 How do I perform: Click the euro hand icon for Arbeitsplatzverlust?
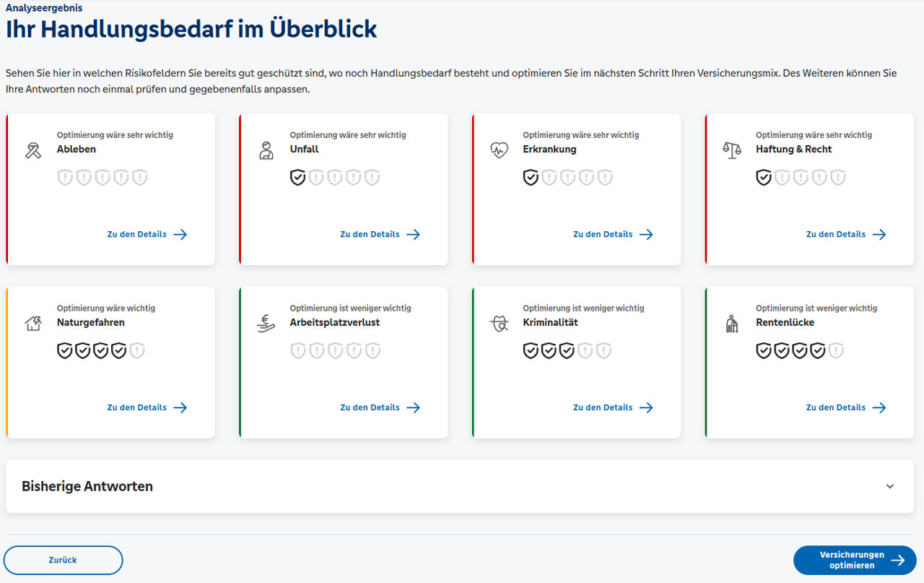click(266, 324)
